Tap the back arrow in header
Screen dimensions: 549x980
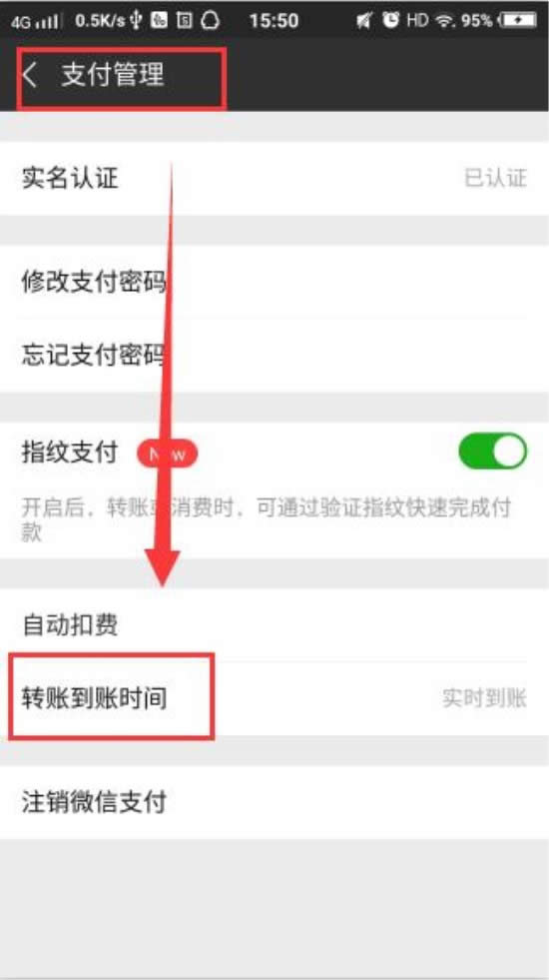coord(29,76)
